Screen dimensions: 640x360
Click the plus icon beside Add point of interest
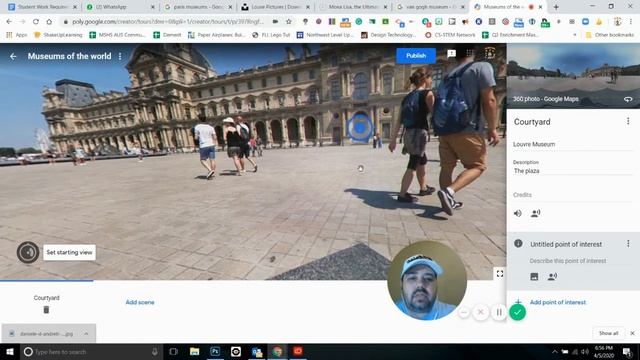coord(518,301)
